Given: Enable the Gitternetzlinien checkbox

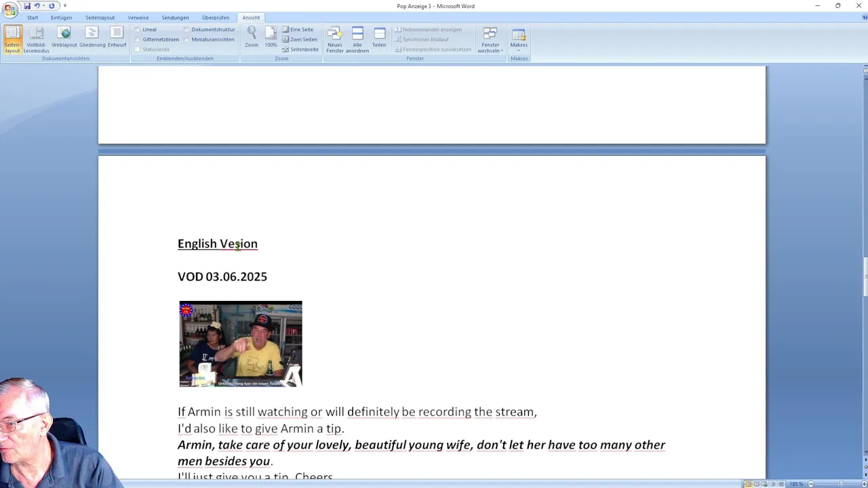Looking at the screenshot, I should [138, 39].
